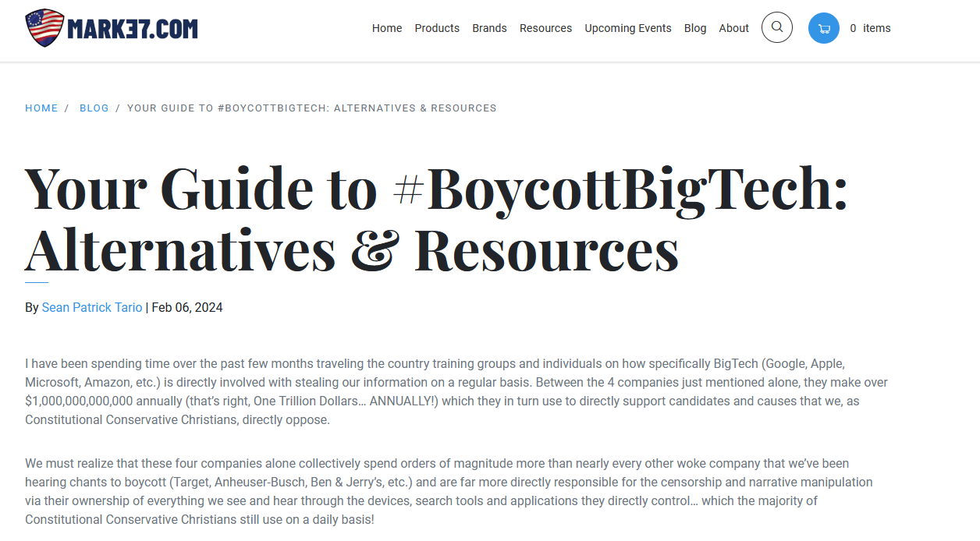
Task: Open the search magnifier icon
Action: click(777, 27)
